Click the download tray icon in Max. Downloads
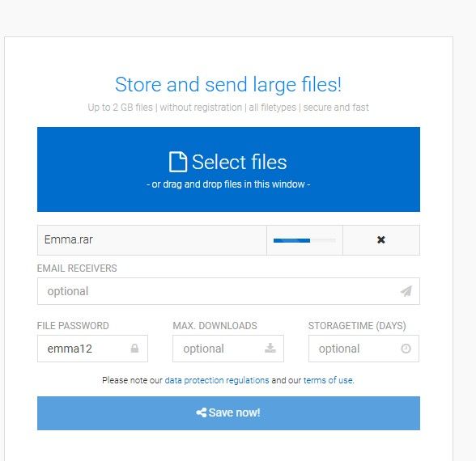This screenshot has height=461, width=476. pyautogui.click(x=270, y=348)
